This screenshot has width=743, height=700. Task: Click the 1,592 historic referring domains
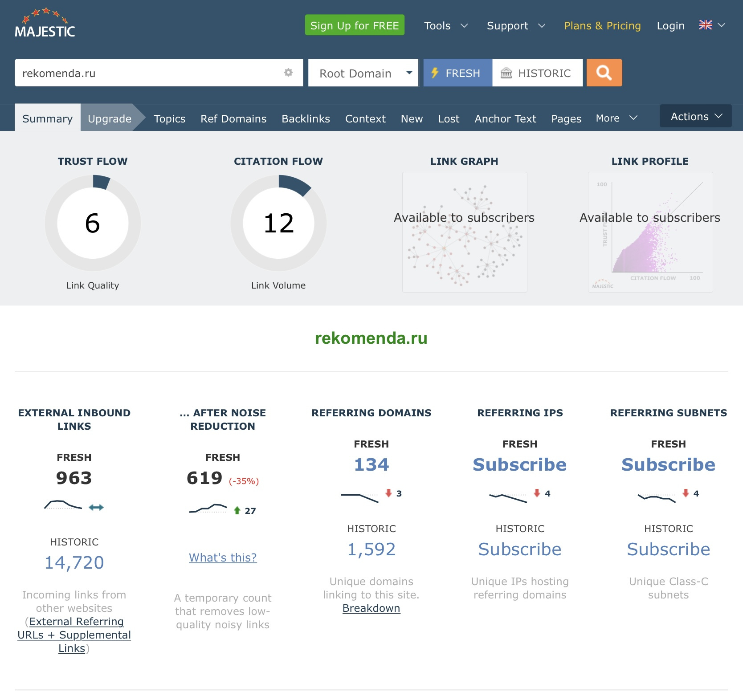click(371, 549)
